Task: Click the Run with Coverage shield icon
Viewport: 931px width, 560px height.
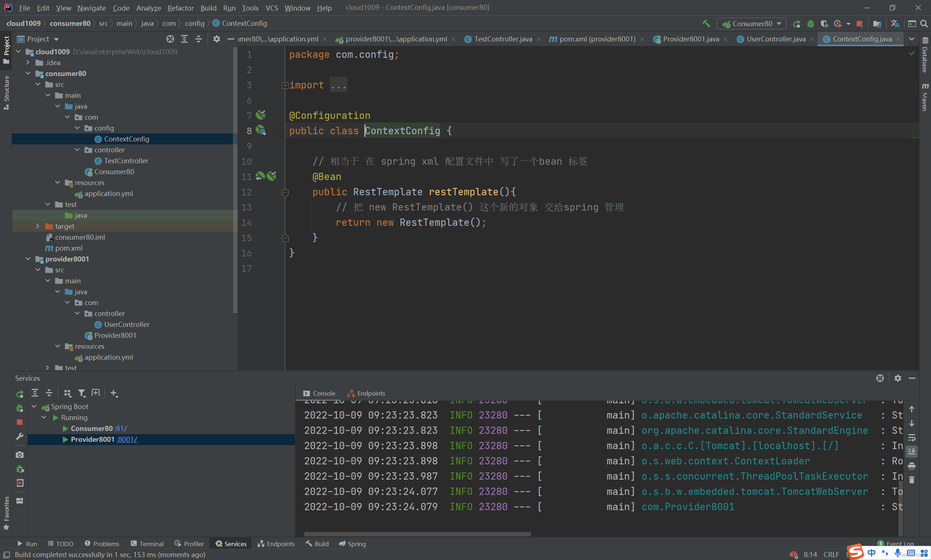Action: (824, 24)
